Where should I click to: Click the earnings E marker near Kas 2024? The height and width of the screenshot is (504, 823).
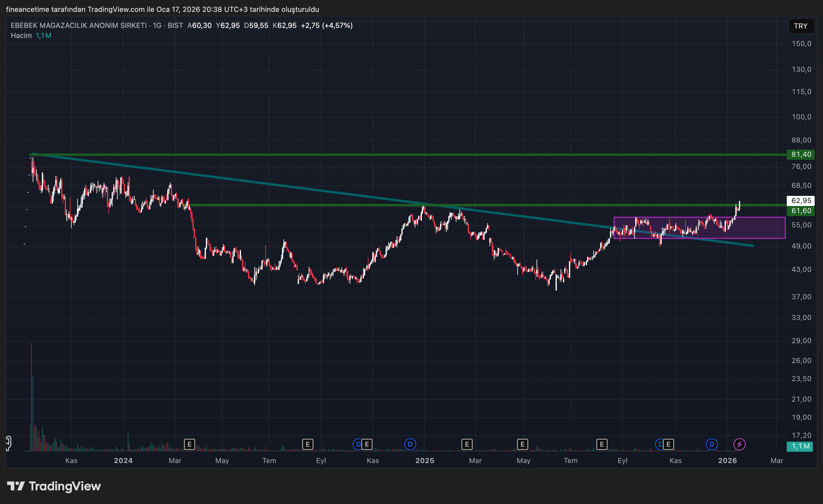367,444
